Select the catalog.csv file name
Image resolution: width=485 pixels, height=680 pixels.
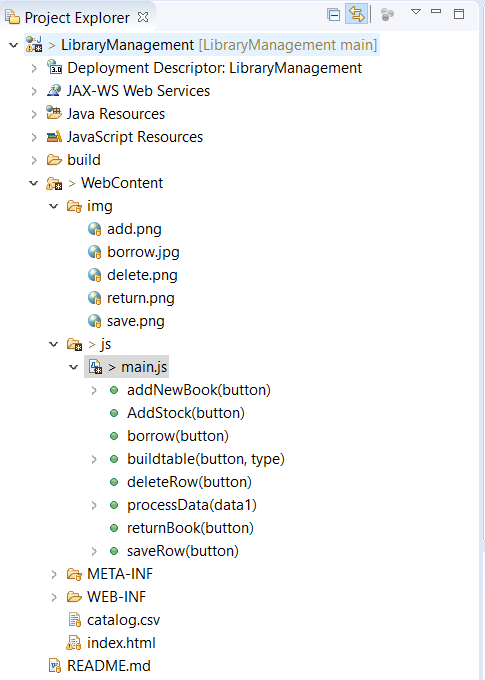coord(123,620)
